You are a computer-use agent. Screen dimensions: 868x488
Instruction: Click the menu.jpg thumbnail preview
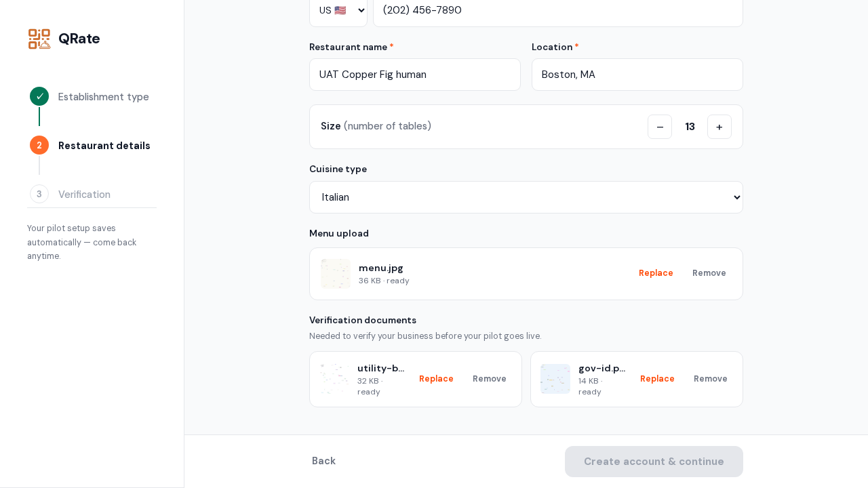336,274
